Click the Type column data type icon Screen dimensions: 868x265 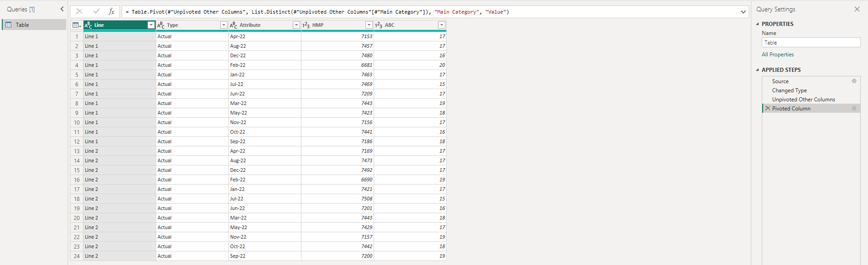coord(161,25)
